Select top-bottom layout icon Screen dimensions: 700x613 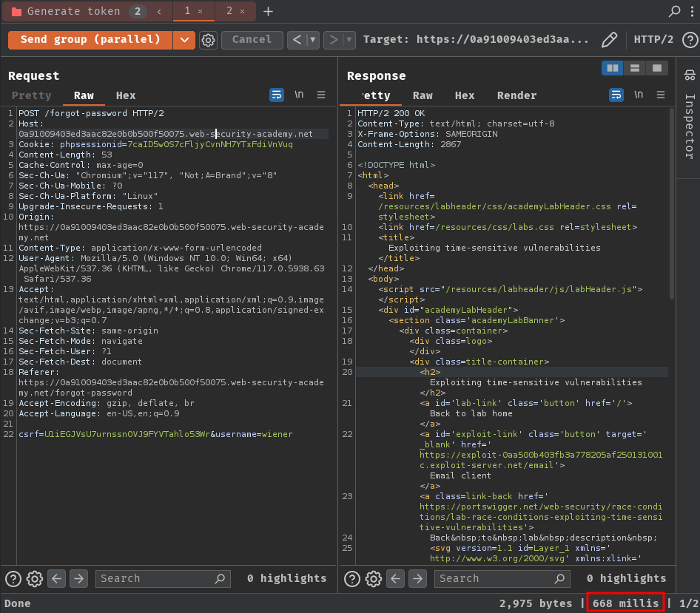[x=635, y=68]
